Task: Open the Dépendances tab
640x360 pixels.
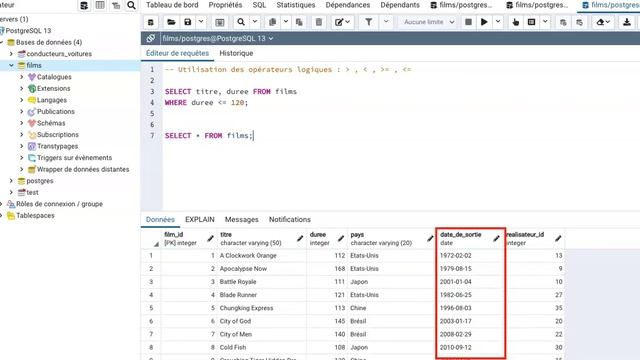Action: pos(348,5)
